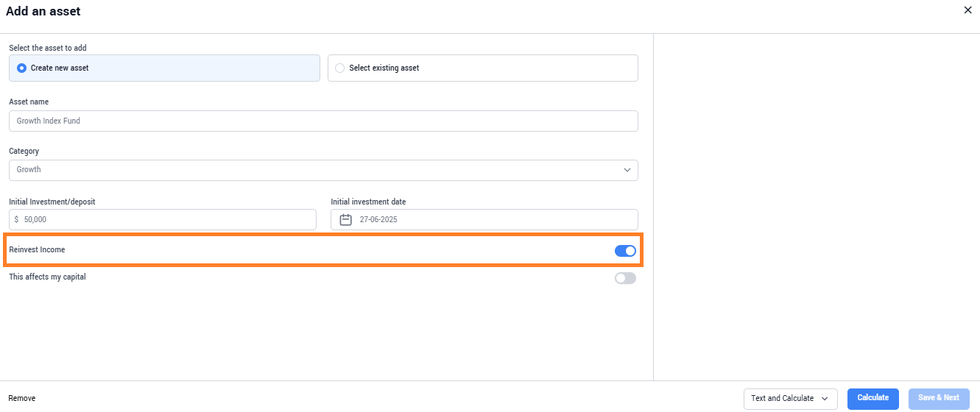Click the Remove link
Viewport: 980px width, 412px height.
pyautogui.click(x=22, y=398)
